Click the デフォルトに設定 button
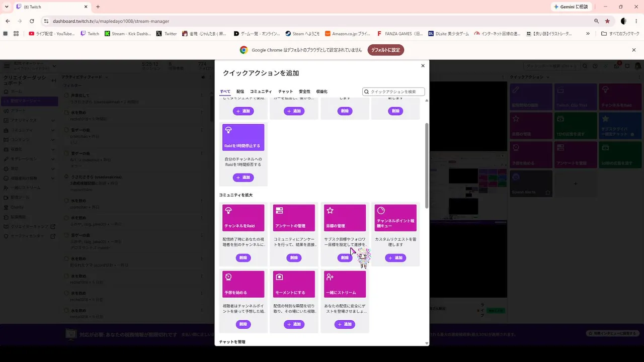Image resolution: width=644 pixels, height=362 pixels. pos(386,50)
